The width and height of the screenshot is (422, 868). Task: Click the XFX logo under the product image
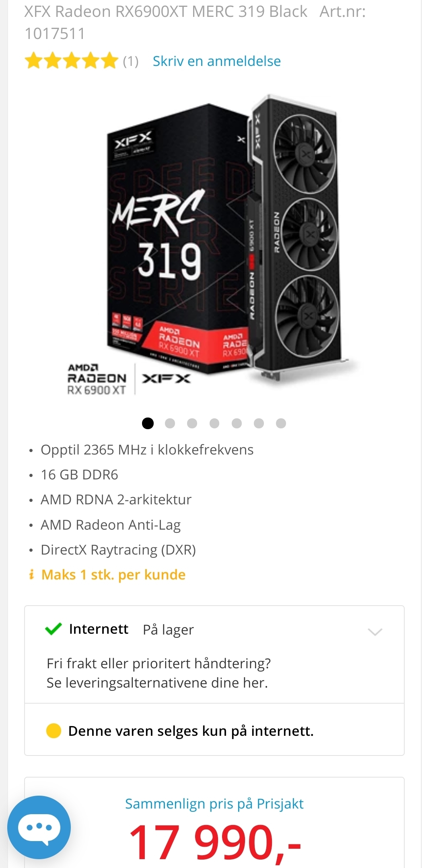point(166,379)
